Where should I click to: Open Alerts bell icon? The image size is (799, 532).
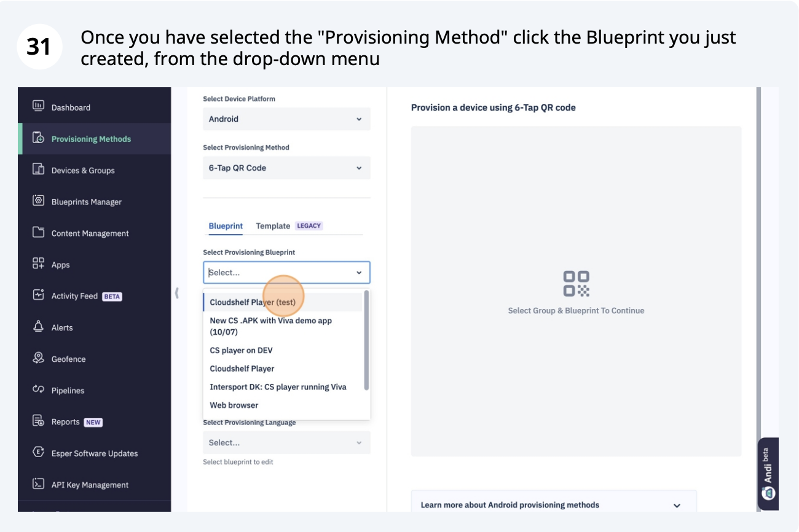(38, 327)
